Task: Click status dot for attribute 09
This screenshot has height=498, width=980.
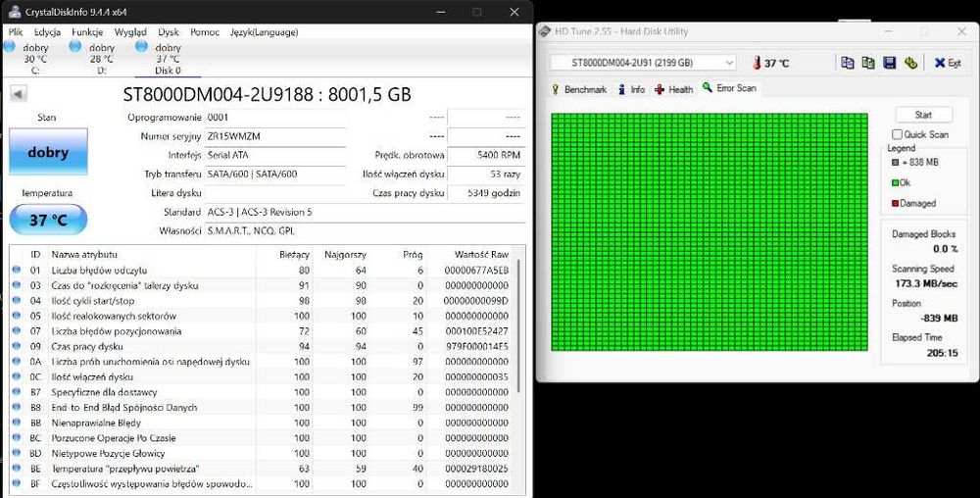Action: [x=17, y=346]
